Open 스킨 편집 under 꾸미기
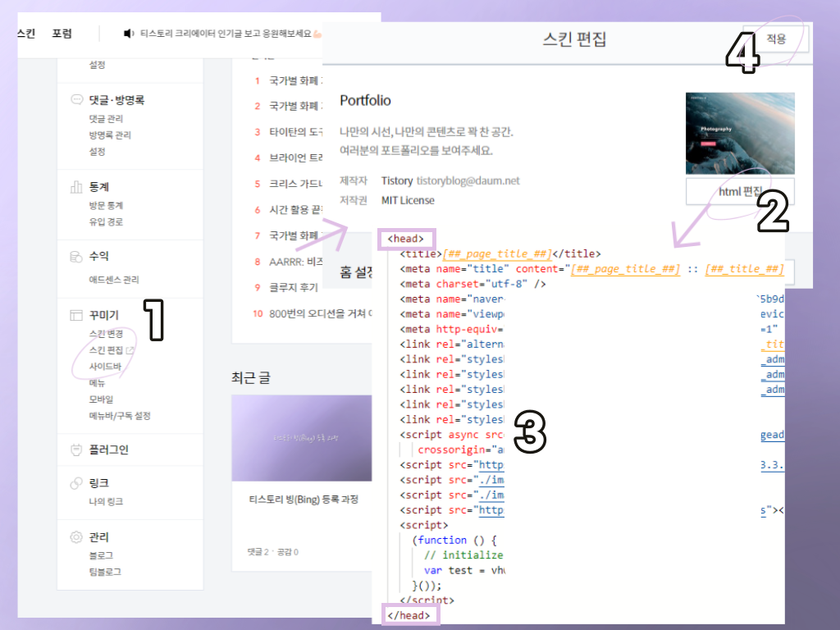The height and width of the screenshot is (630, 840). click(106, 350)
